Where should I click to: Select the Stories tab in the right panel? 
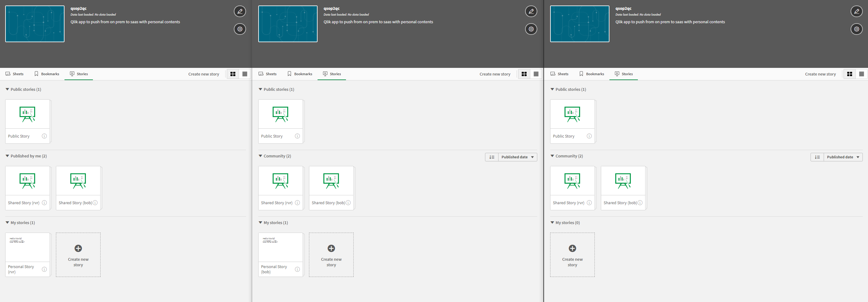624,74
